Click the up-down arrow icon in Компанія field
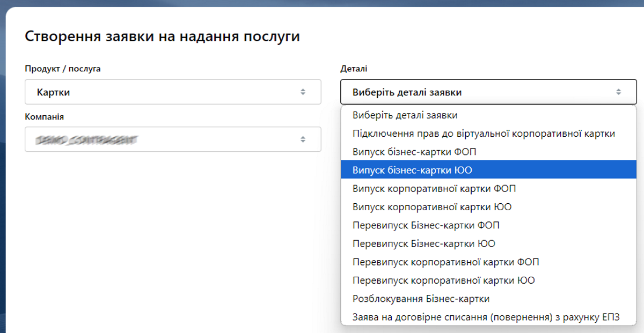Image resolution: width=644 pixels, height=333 pixels. (303, 139)
